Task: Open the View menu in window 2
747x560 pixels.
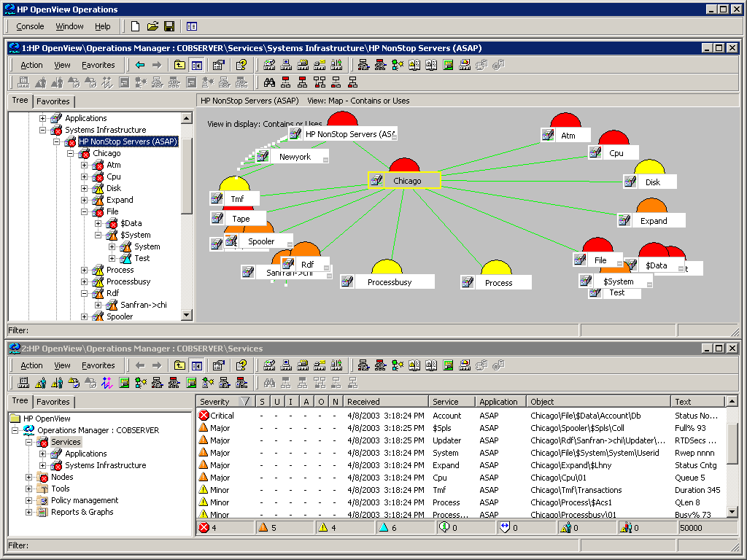Action: coord(62,366)
